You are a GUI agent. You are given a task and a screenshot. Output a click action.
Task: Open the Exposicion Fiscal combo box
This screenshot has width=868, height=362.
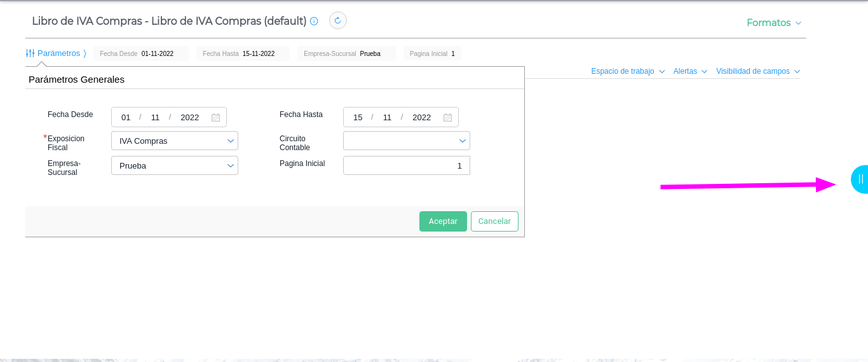pyautogui.click(x=174, y=141)
